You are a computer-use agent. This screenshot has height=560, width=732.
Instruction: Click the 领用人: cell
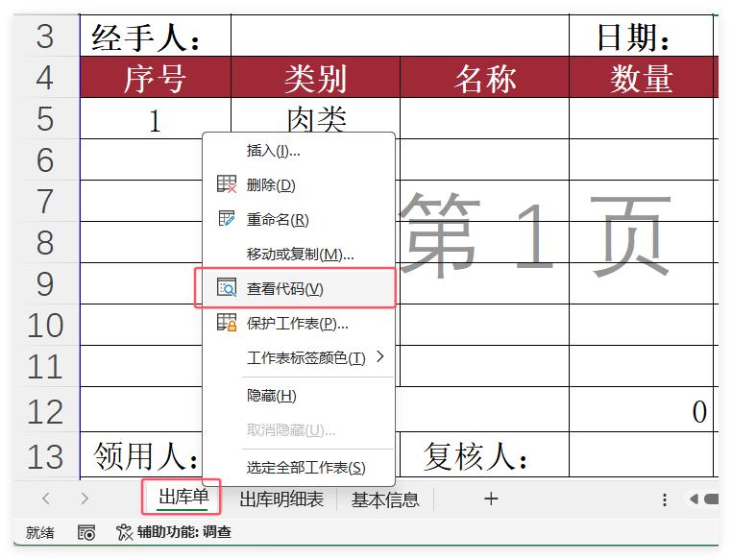pyautogui.click(x=141, y=455)
